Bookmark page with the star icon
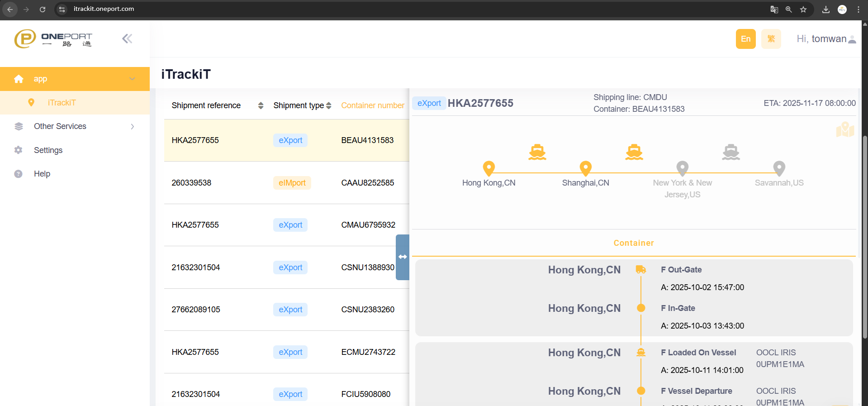This screenshot has width=868, height=406. click(803, 10)
